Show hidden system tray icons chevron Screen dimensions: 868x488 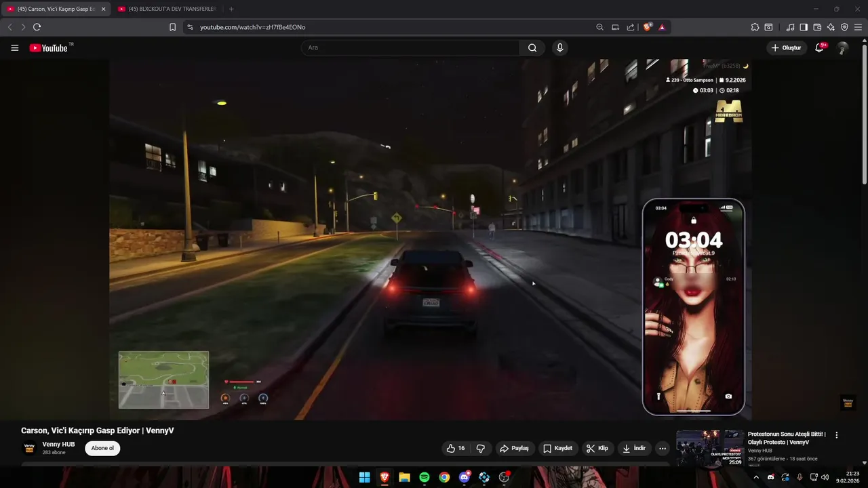(756, 477)
